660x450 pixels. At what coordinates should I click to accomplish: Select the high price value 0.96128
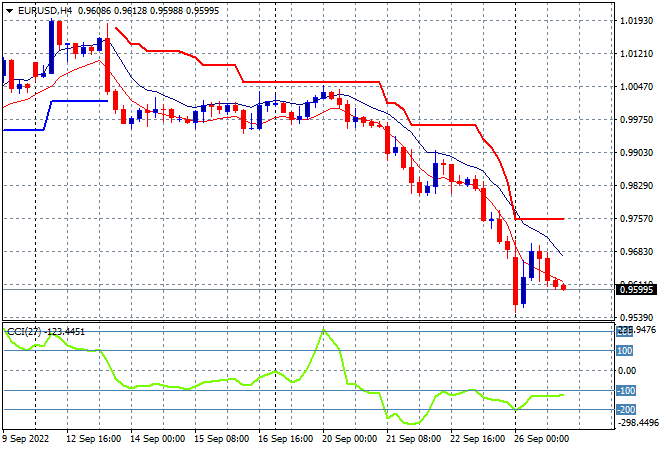pos(130,11)
